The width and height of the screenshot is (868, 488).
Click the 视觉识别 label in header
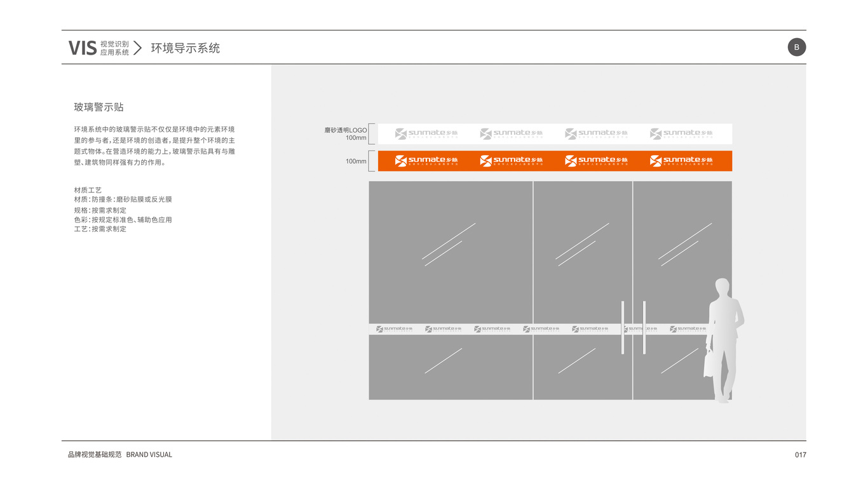pyautogui.click(x=115, y=44)
